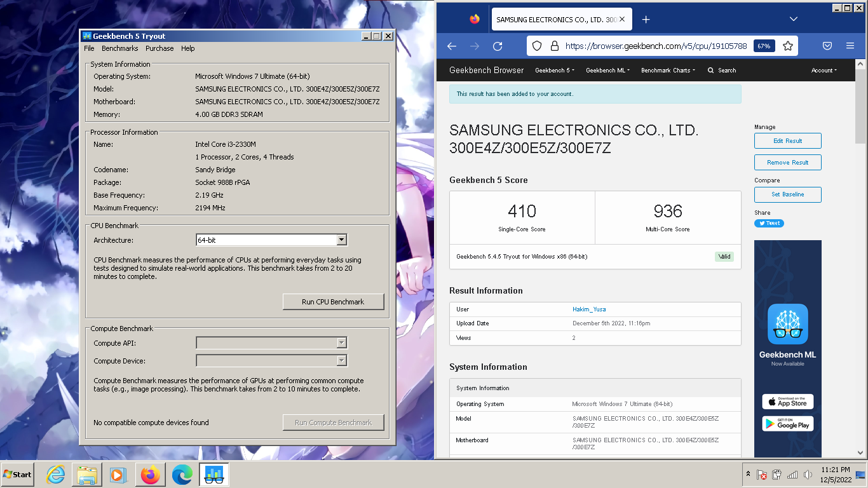The image size is (868, 488).
Task: Open the tracking protection shield icon
Action: pyautogui.click(x=537, y=46)
